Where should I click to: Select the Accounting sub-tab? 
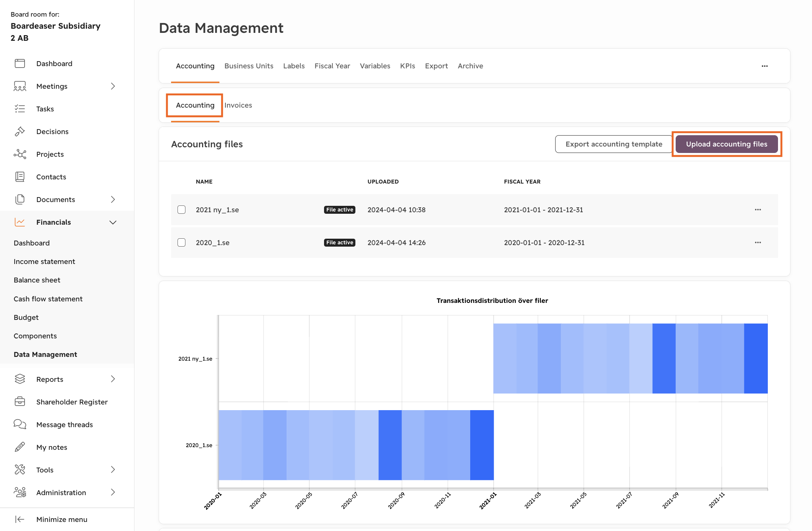coord(195,105)
